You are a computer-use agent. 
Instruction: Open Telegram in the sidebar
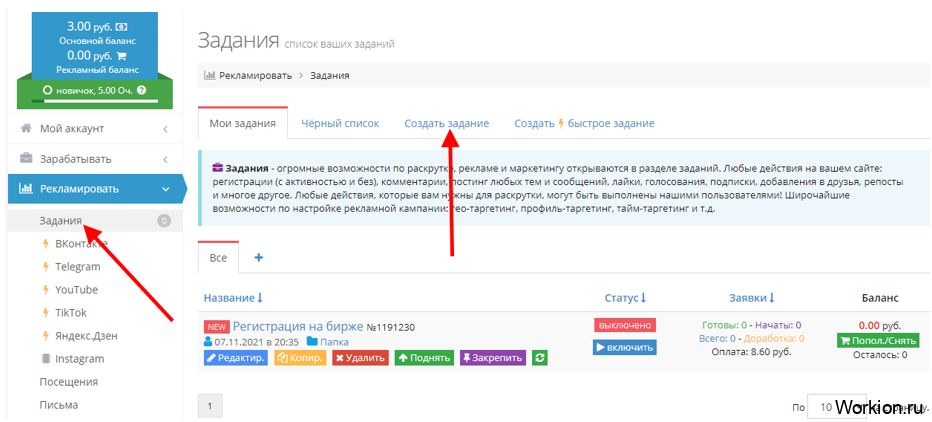(78, 267)
